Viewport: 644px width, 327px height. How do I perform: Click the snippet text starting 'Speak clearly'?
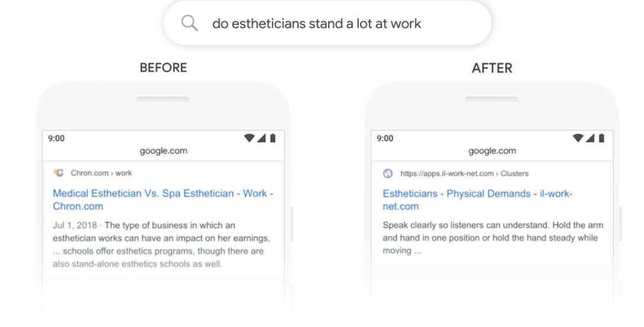click(492, 238)
